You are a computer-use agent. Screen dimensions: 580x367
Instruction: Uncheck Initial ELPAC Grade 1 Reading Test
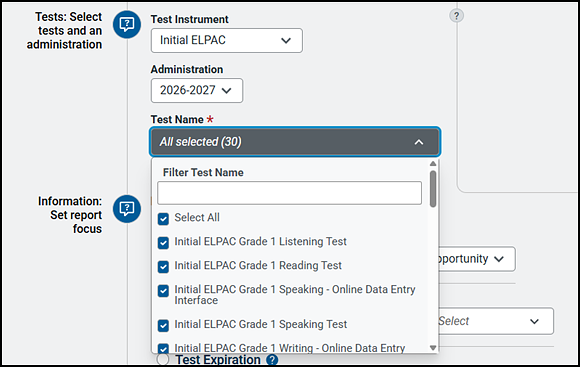tap(163, 267)
